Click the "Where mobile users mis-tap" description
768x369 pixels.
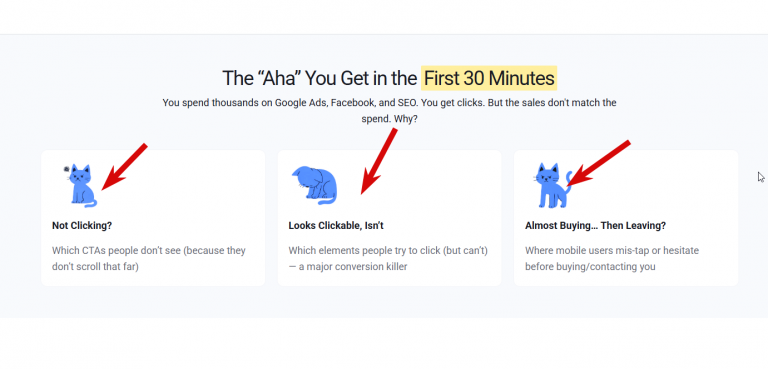[612, 259]
